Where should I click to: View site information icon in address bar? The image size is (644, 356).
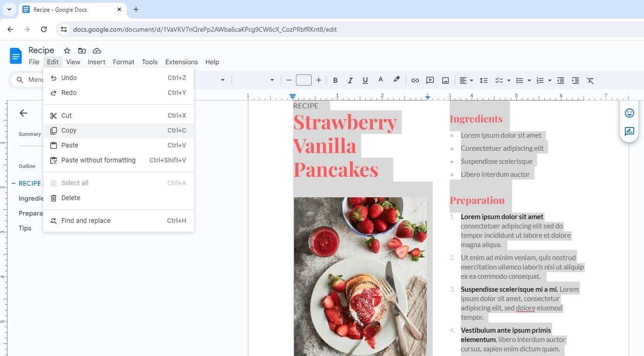tap(64, 29)
